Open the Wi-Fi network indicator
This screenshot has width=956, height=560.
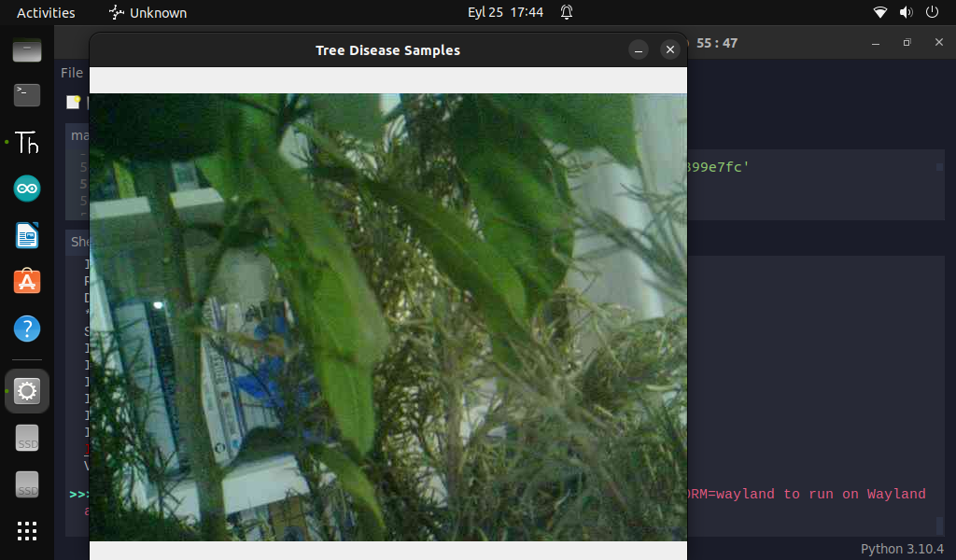[x=879, y=13]
